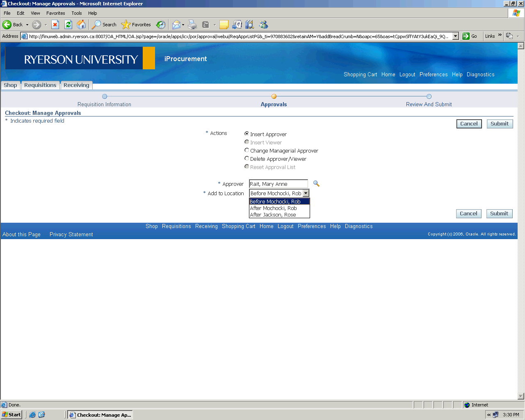Choose After Mochocki, Rob from list

274,208
